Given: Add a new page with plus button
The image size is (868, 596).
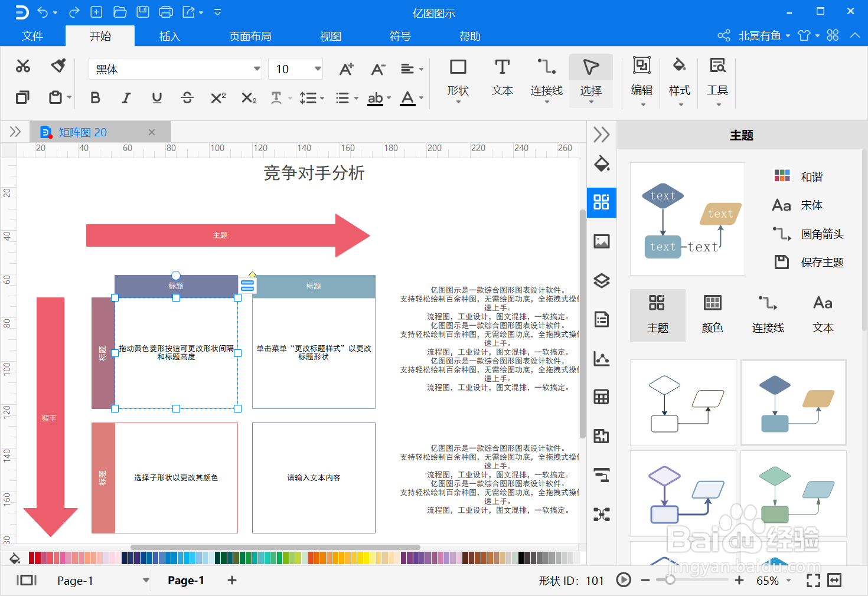Looking at the screenshot, I should (x=232, y=580).
